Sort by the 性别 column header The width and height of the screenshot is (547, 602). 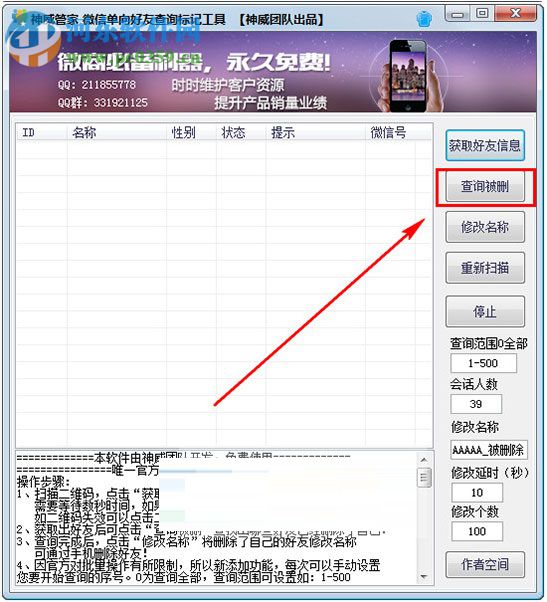pos(191,132)
